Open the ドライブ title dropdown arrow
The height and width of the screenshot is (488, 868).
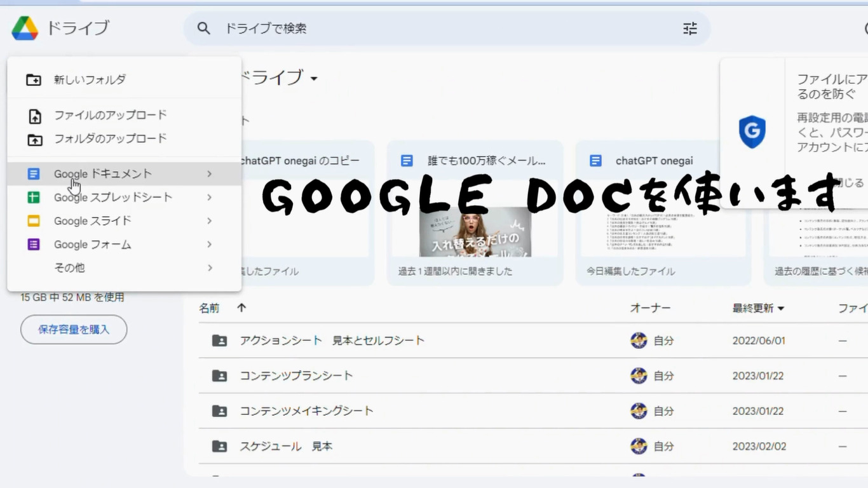[x=313, y=79]
